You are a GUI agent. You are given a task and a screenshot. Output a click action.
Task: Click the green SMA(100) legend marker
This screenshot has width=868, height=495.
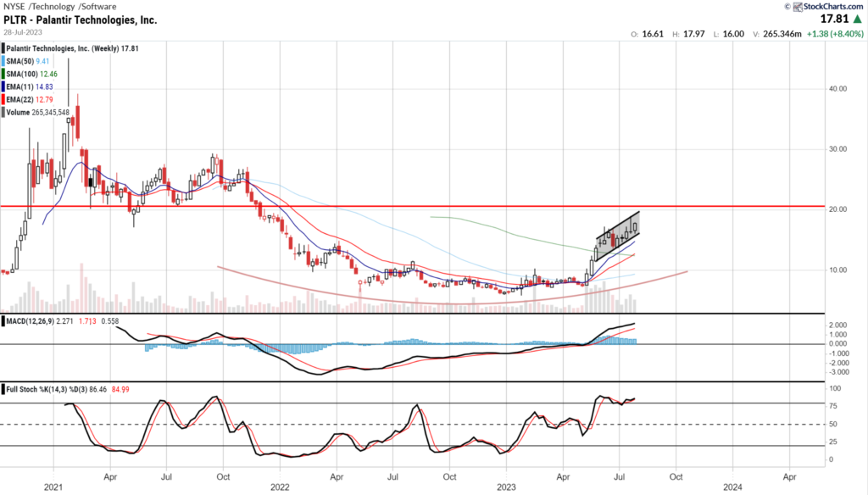coord(5,74)
